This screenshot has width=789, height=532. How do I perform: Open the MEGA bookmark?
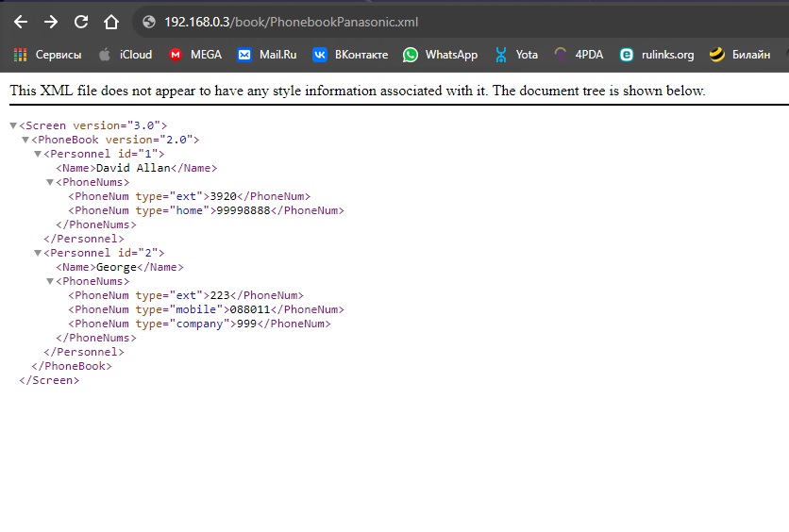(x=195, y=55)
